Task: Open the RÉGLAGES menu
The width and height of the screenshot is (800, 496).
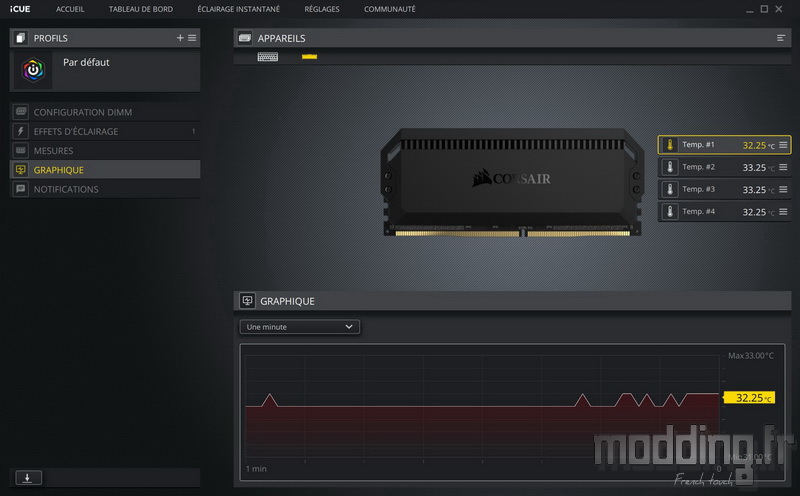Action: coord(321,9)
